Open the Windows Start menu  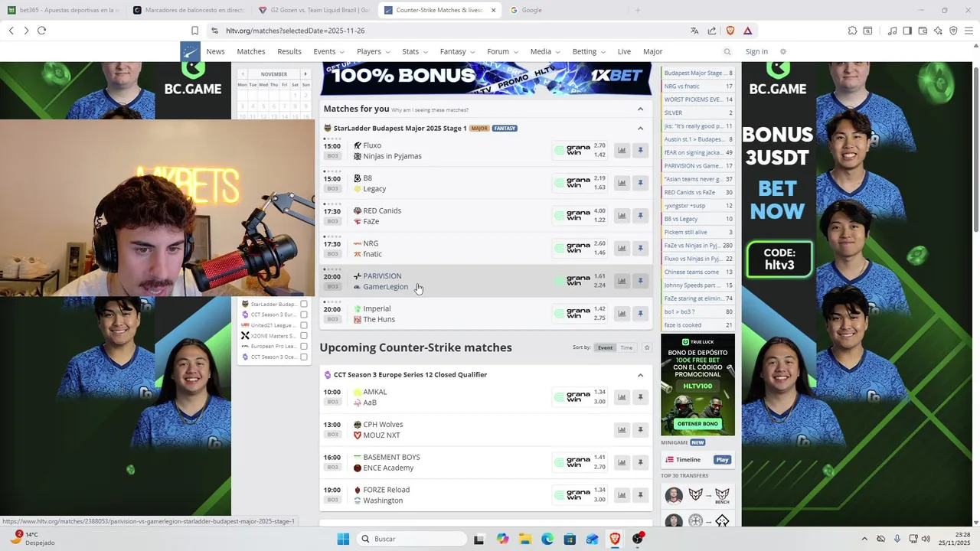343,539
